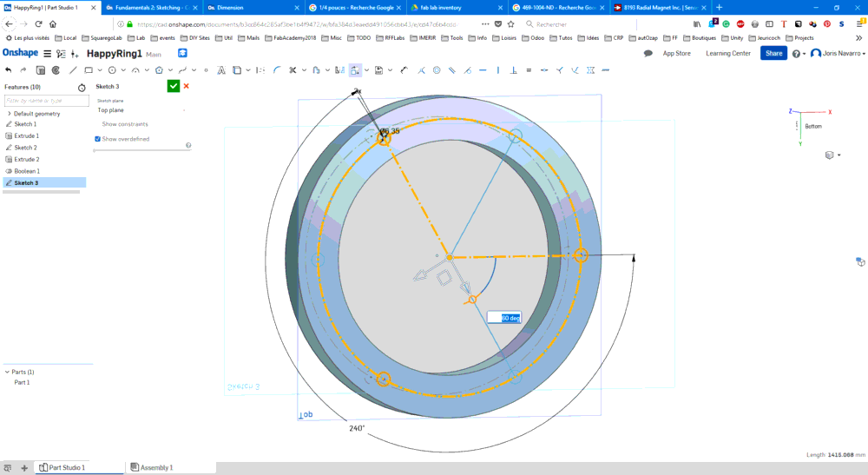Select the spline sketch tool
868x475 pixels.
click(x=182, y=70)
